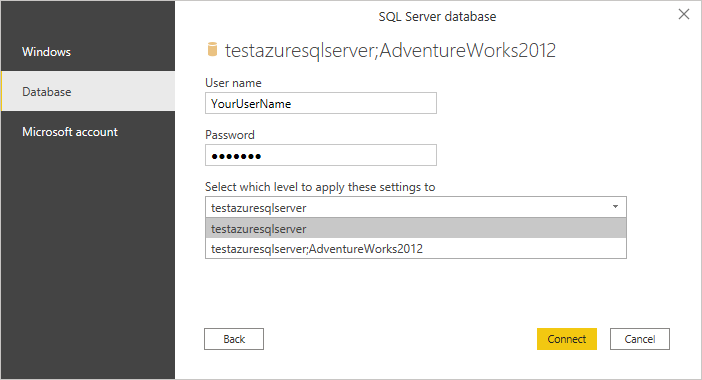
Task: Choose testazuresqlserver;AdventureWorks2012 option in list
Action: coord(415,248)
